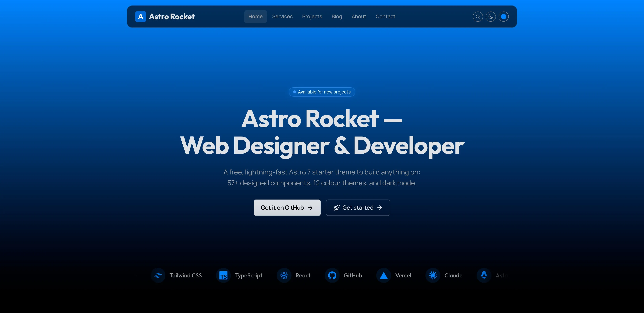Click the 'A free, lightning-fast Astro 7' line
Viewport: 644px width, 313px height.
tap(322, 172)
